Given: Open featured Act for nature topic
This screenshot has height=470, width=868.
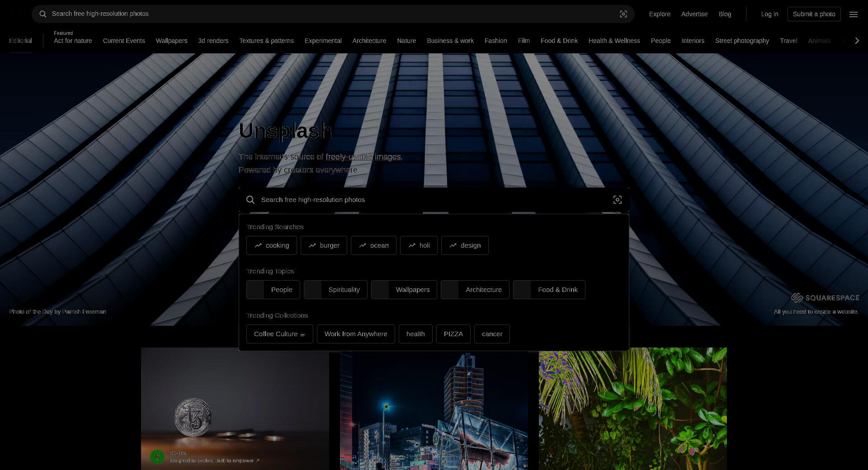Looking at the screenshot, I should pyautogui.click(x=73, y=41).
